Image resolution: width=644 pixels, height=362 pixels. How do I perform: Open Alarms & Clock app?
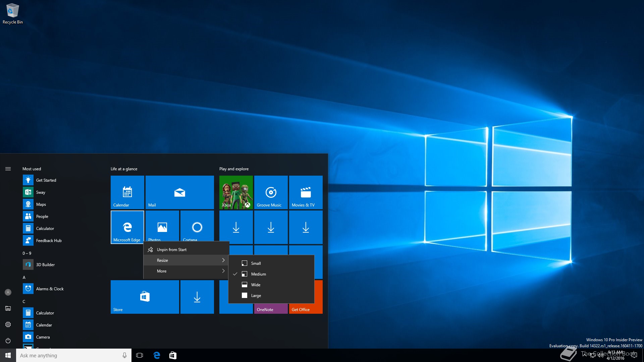tap(62, 289)
